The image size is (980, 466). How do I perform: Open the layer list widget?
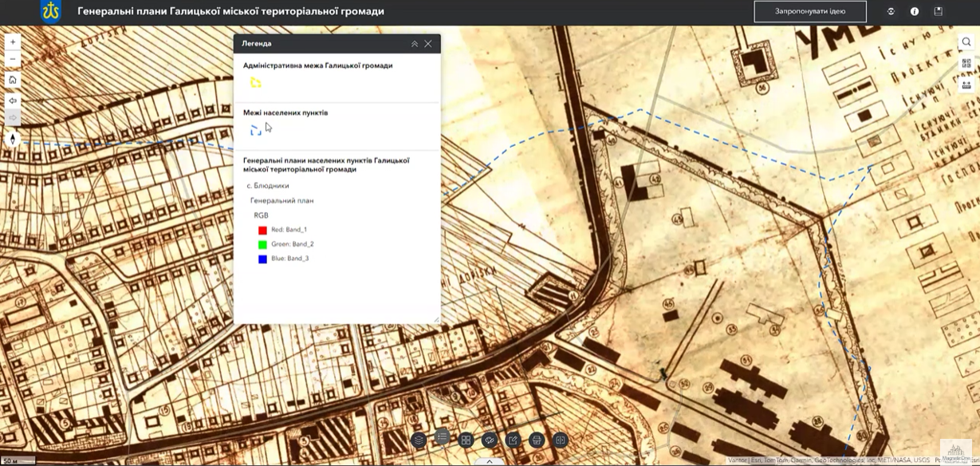[x=419, y=440]
